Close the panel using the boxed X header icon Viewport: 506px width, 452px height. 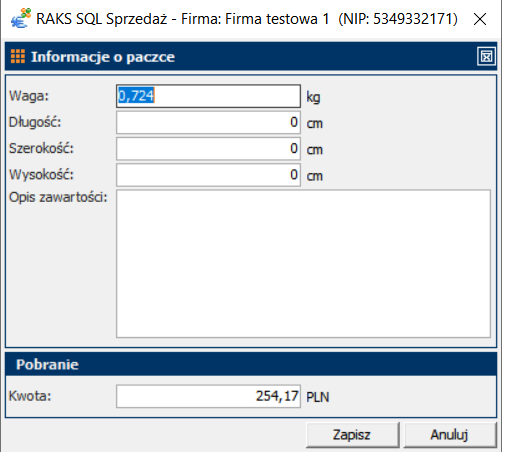point(486,56)
